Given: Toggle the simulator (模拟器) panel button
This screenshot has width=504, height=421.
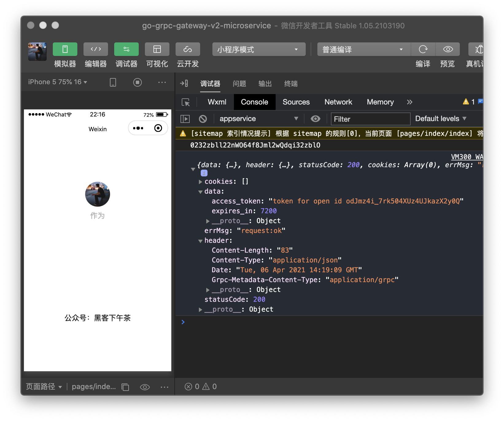Looking at the screenshot, I should point(65,49).
